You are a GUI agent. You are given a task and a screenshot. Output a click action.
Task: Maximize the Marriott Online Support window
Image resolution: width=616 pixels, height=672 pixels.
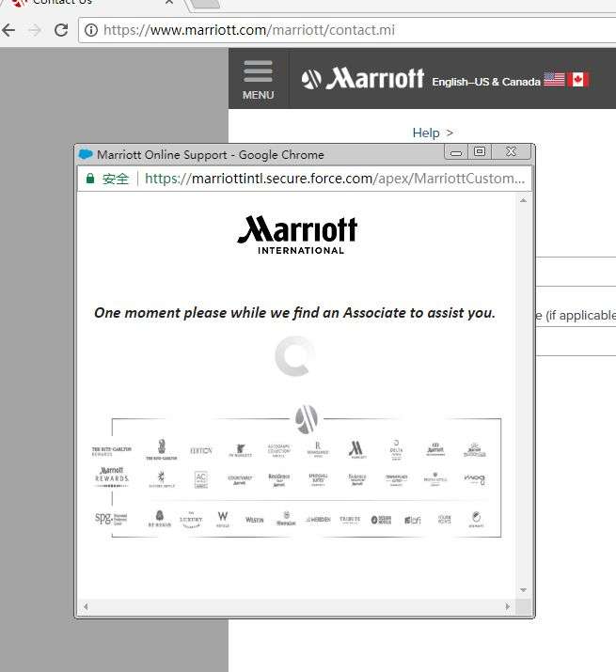(x=480, y=151)
